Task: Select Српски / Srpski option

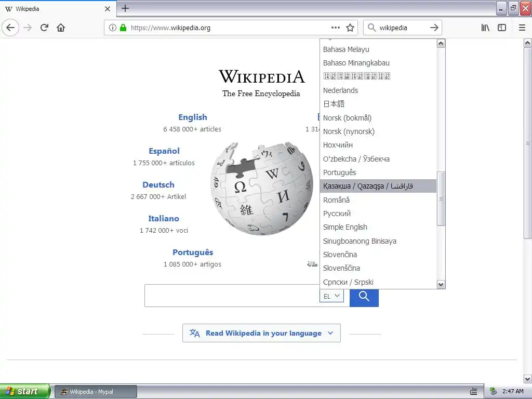Action: point(378,282)
